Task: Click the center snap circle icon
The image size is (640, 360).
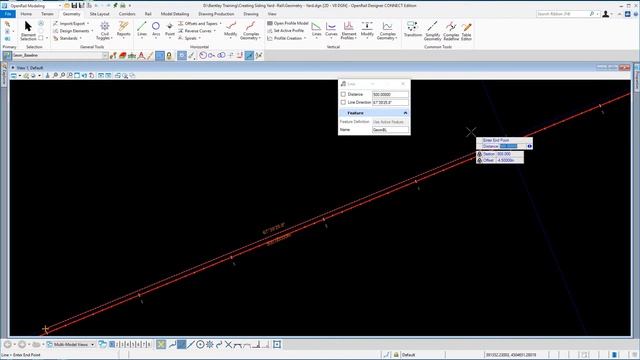Action: point(200,344)
